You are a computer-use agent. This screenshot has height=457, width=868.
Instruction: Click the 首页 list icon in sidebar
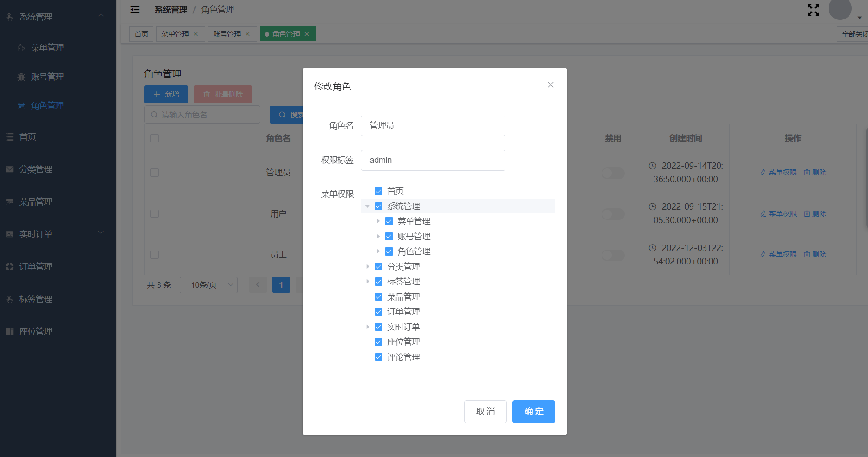pos(9,137)
